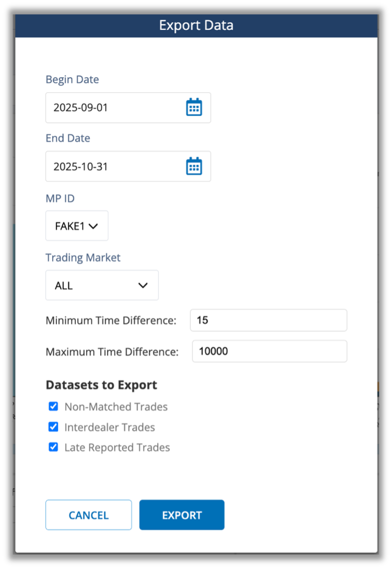Viewport: 392px width, 569px height.
Task: Click the Interdealer Trades label text
Action: click(x=110, y=427)
